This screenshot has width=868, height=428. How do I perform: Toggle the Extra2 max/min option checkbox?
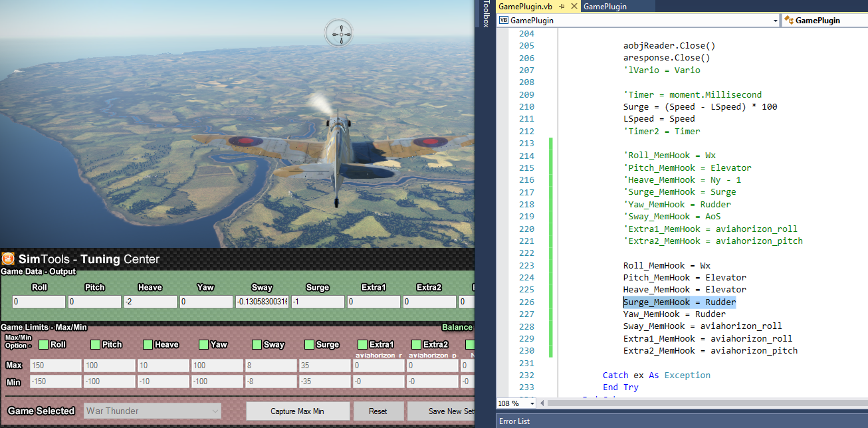point(416,344)
